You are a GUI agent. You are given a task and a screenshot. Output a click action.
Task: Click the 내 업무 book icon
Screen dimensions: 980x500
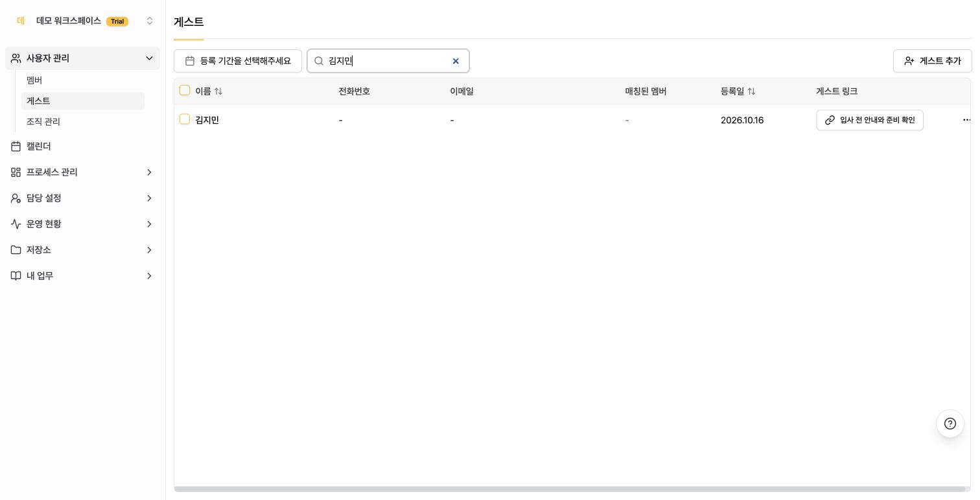pos(16,276)
